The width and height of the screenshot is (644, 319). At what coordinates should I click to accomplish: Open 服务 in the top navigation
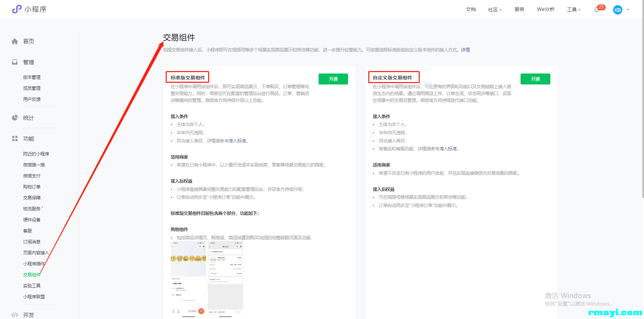[x=520, y=9]
